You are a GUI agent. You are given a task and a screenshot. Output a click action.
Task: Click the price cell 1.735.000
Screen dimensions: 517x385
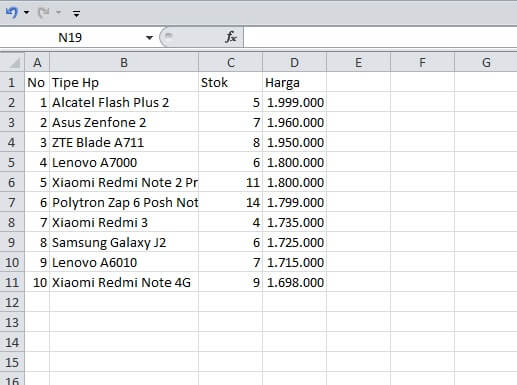point(294,222)
